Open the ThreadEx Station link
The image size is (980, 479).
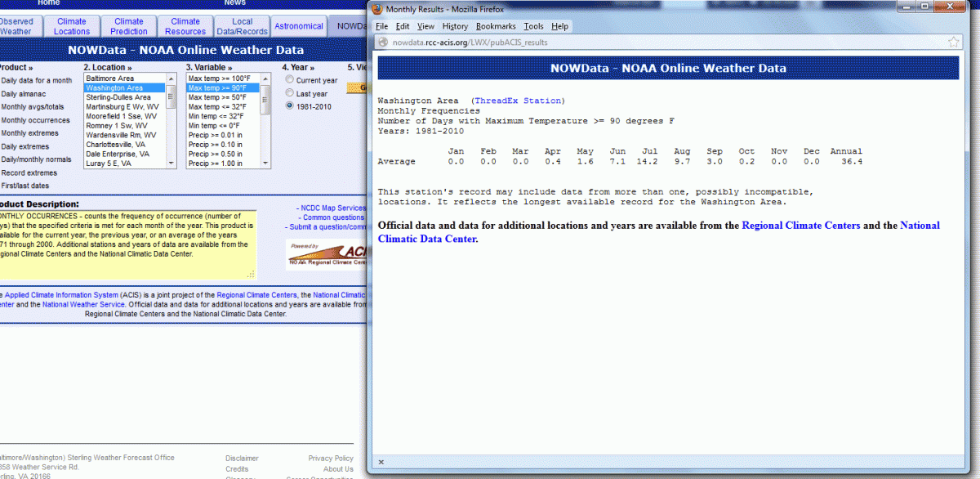pyautogui.click(x=518, y=101)
